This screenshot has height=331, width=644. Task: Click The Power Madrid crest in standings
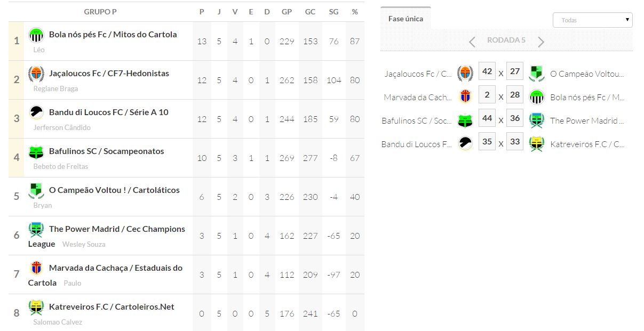click(36, 229)
